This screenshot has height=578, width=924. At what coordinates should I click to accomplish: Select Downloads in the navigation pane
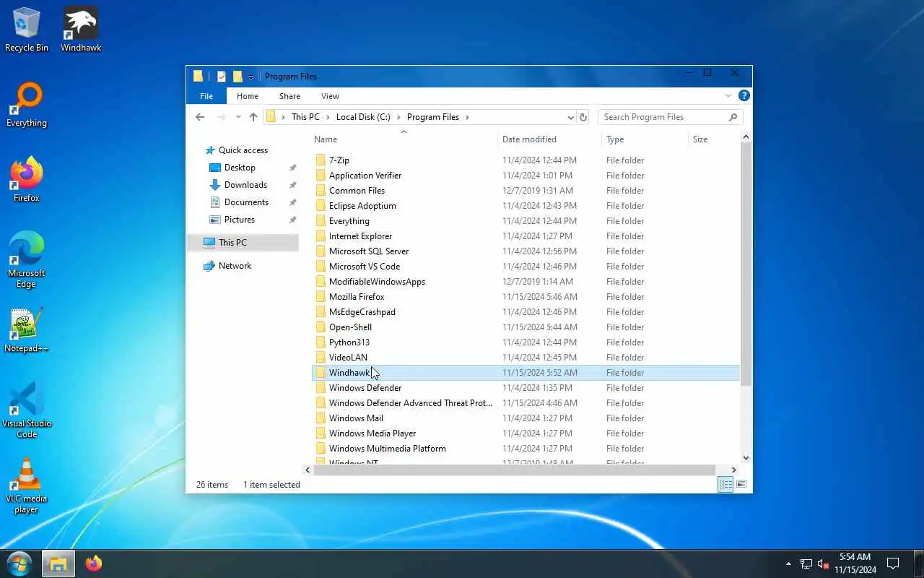click(x=245, y=185)
